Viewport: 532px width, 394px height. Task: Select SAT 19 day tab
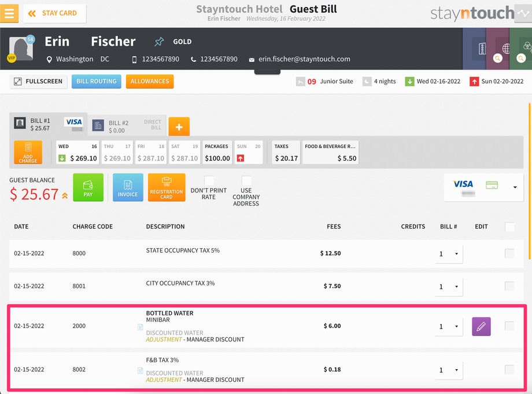click(184, 152)
